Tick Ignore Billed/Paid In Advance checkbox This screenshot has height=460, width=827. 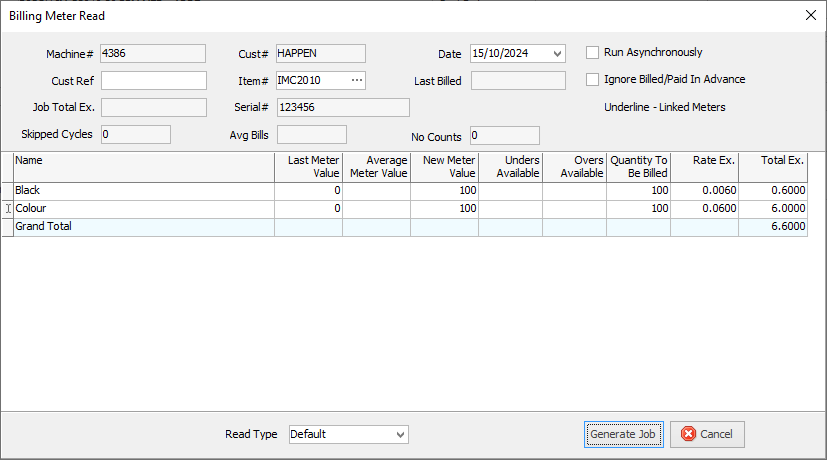click(x=593, y=80)
